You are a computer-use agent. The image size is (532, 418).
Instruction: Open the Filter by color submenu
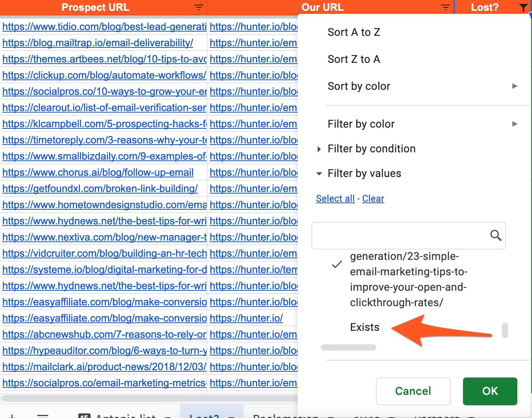coord(422,124)
